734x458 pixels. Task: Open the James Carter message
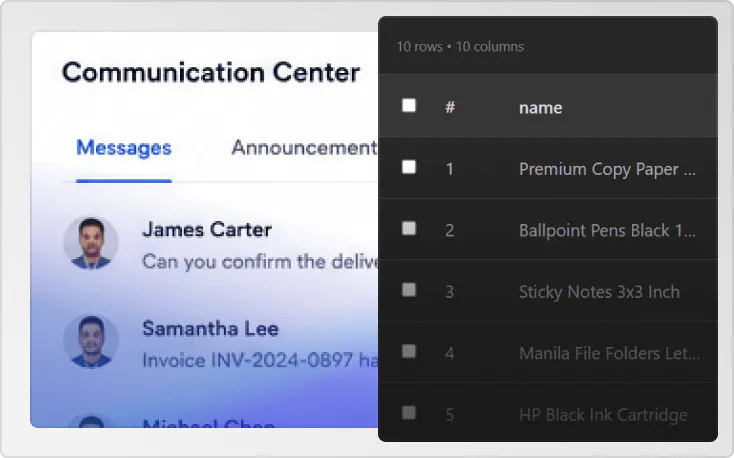220,245
